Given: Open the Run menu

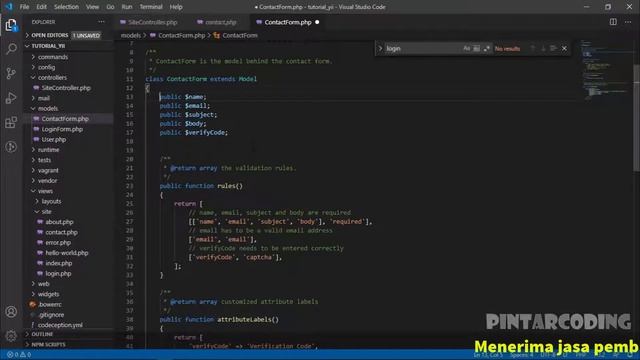Looking at the screenshot, I should [x=127, y=7].
